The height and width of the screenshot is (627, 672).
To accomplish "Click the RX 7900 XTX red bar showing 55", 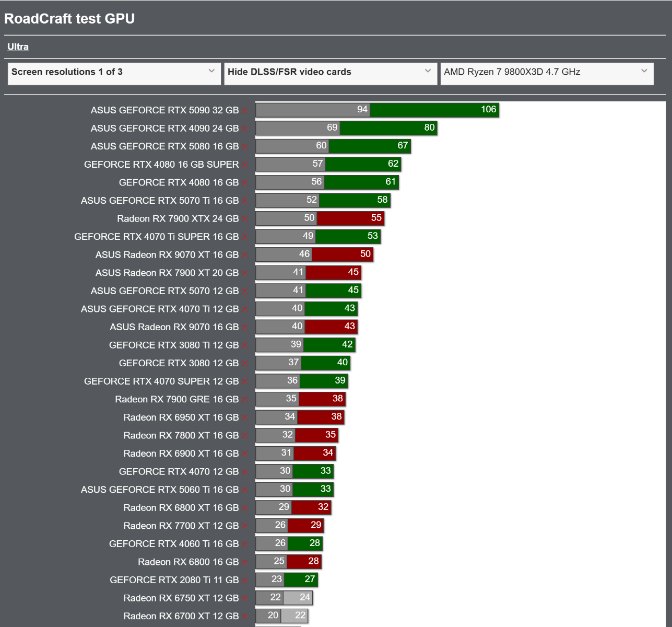I will [350, 218].
